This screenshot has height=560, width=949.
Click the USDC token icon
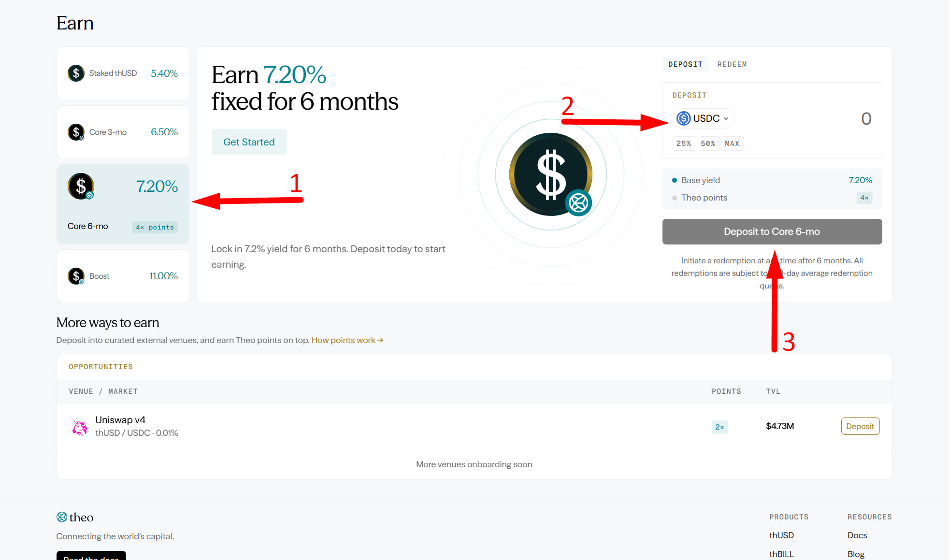coord(683,118)
